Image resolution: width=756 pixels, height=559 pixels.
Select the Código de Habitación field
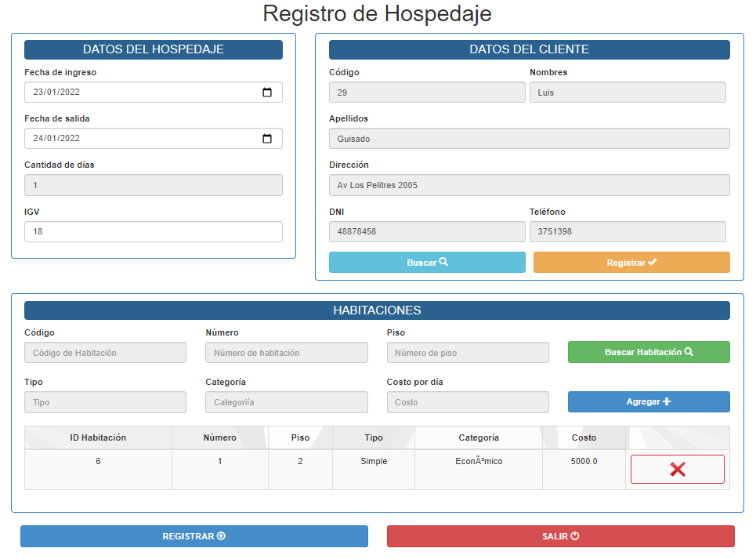pyautogui.click(x=105, y=352)
